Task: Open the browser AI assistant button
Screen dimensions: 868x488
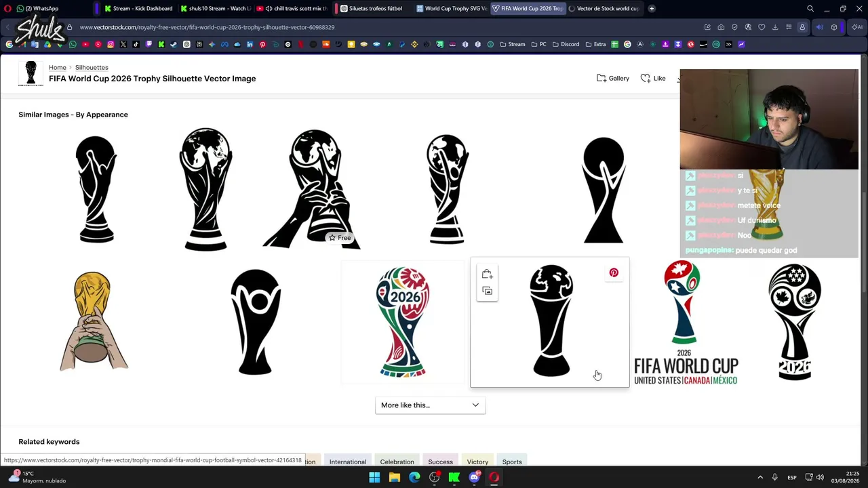Action: pyautogui.click(x=858, y=27)
